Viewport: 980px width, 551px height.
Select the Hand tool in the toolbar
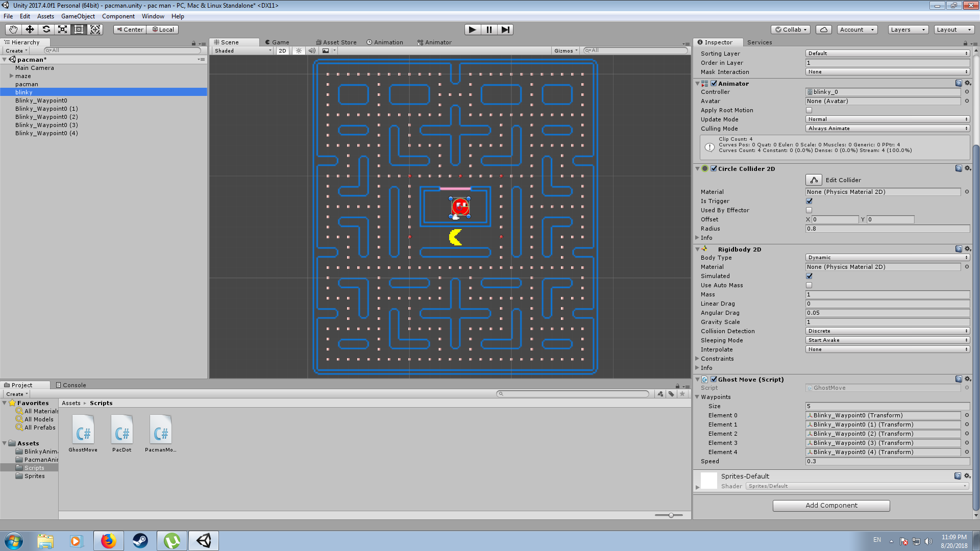[x=12, y=29]
